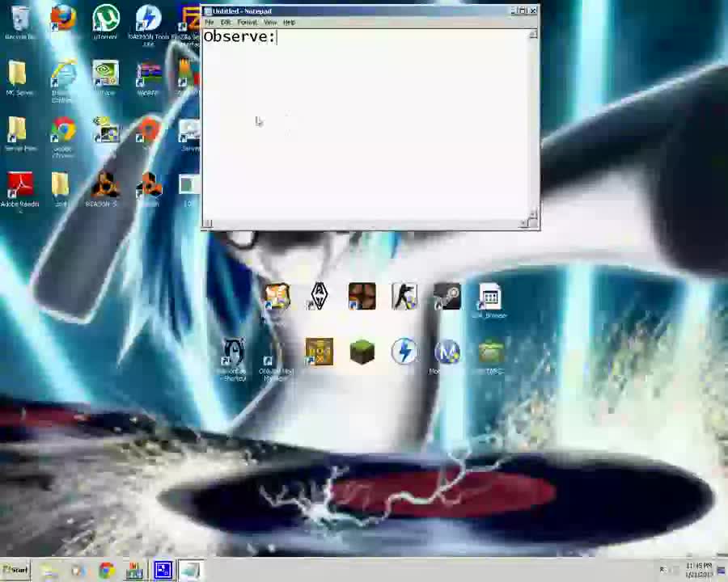Click inside the Notepad text area

tap(364, 129)
